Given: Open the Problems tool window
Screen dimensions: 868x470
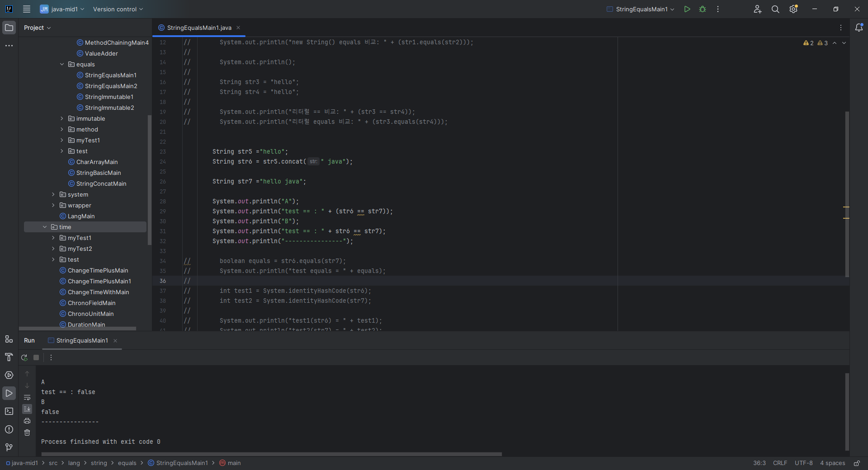Looking at the screenshot, I should pos(9,429).
